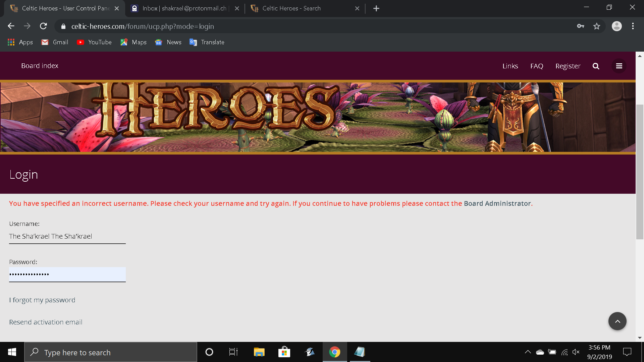This screenshot has height=362, width=644.
Task: Show hidden tray icons chevron
Action: [x=528, y=352]
